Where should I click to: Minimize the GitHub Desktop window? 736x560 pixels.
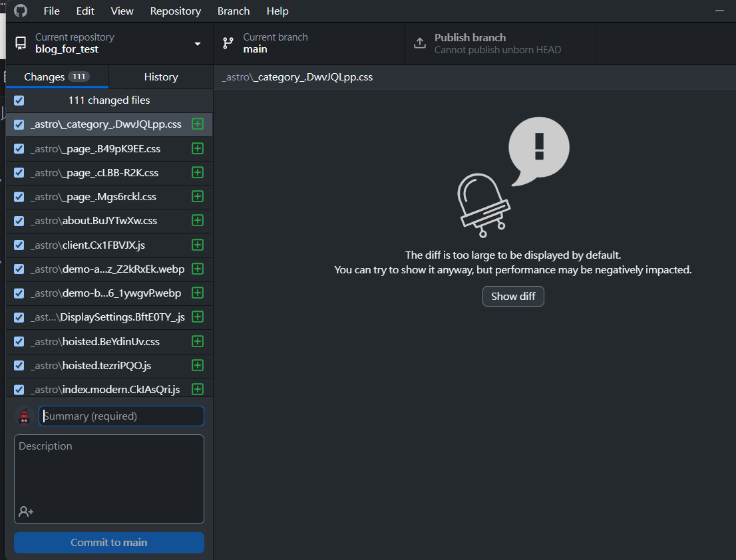click(719, 11)
